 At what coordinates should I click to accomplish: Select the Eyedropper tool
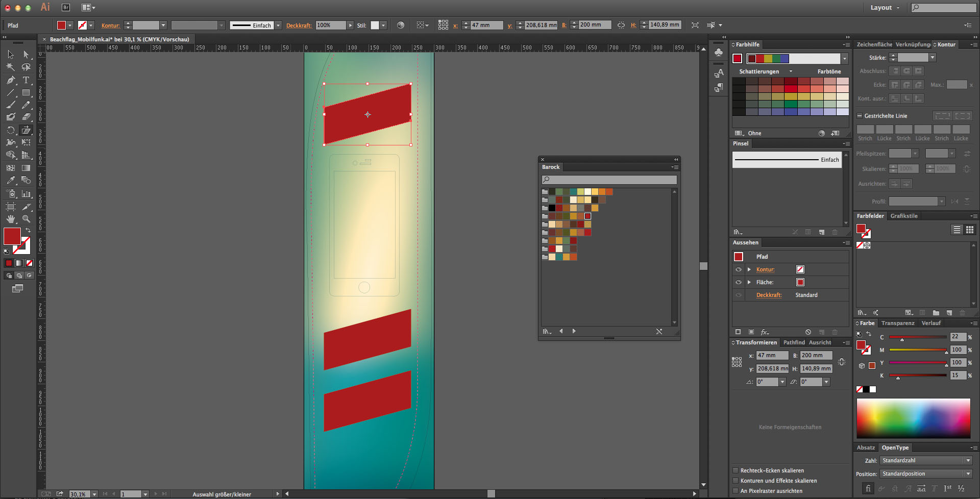[11, 180]
